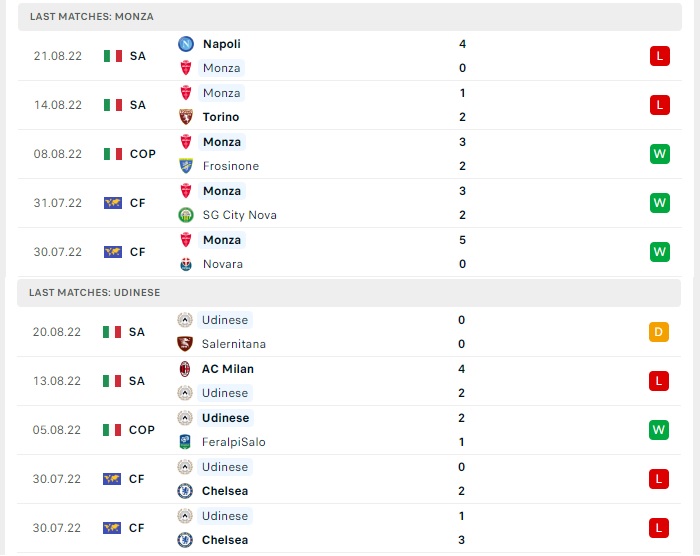700x556 pixels.
Task: Click the Torino bull crest icon
Action: pyautogui.click(x=186, y=117)
